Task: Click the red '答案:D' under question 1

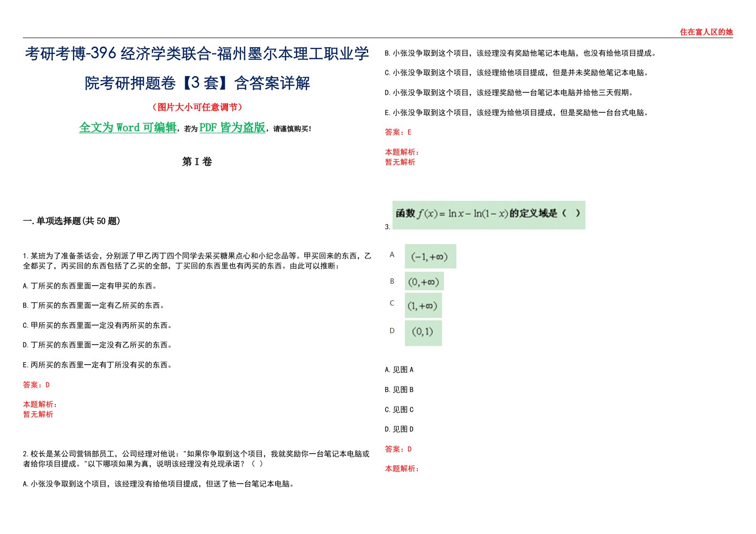Action: tap(36, 385)
